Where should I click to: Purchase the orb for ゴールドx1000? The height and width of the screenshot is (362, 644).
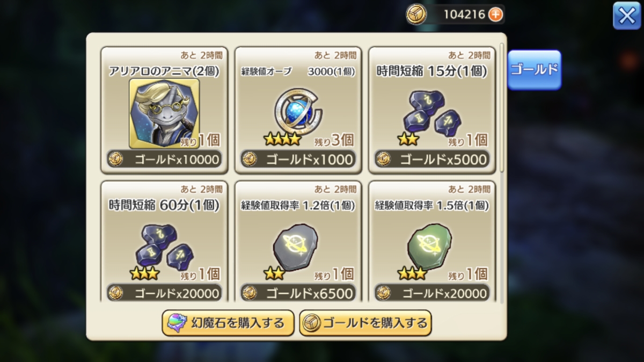(298, 159)
